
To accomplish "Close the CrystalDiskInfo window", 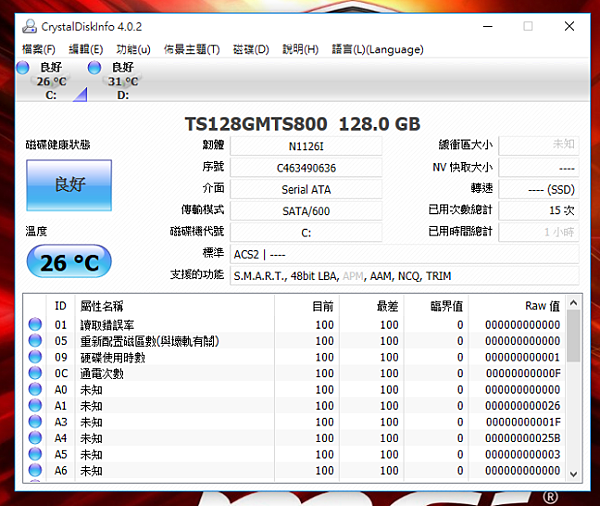I will point(569,26).
